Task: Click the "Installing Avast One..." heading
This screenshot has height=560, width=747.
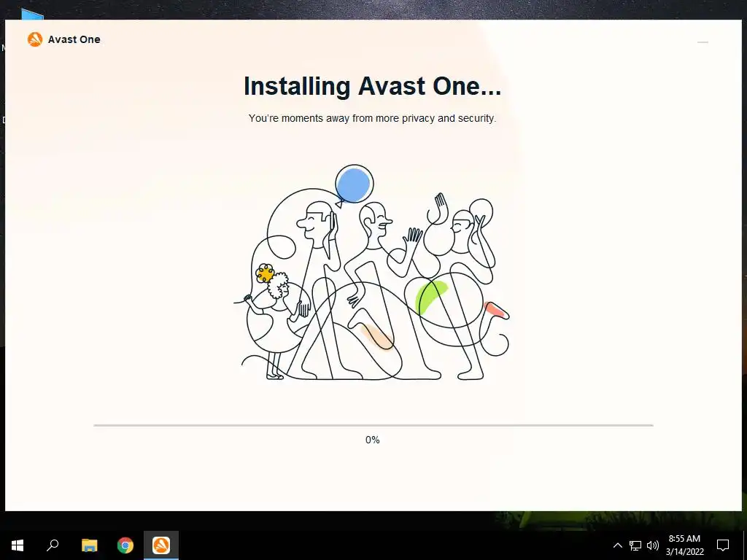Action: (373, 86)
